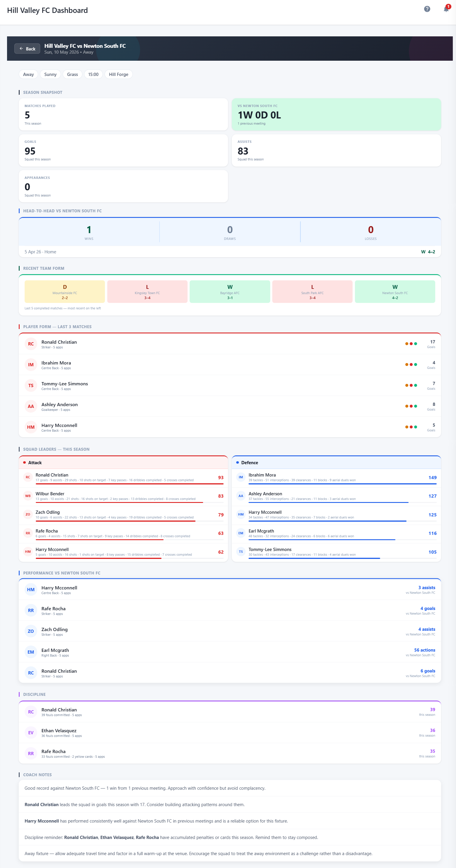
Task: Click the VS Newton South FC record card
Action: coord(336,115)
